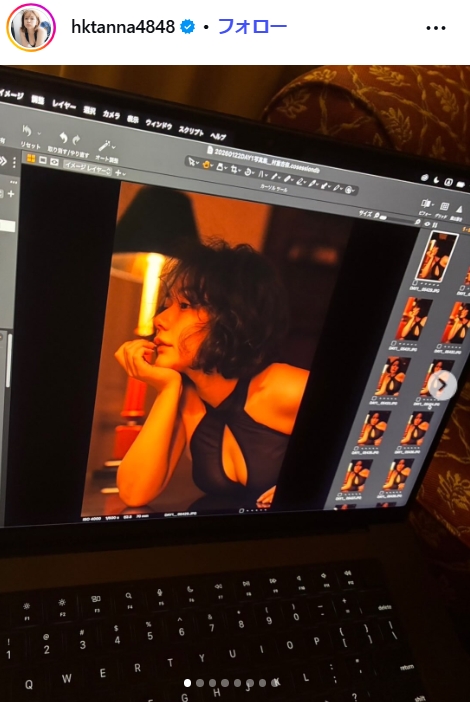470x702 pixels.
Task: Open the hktanna4848 username link
Action: click(x=123, y=27)
